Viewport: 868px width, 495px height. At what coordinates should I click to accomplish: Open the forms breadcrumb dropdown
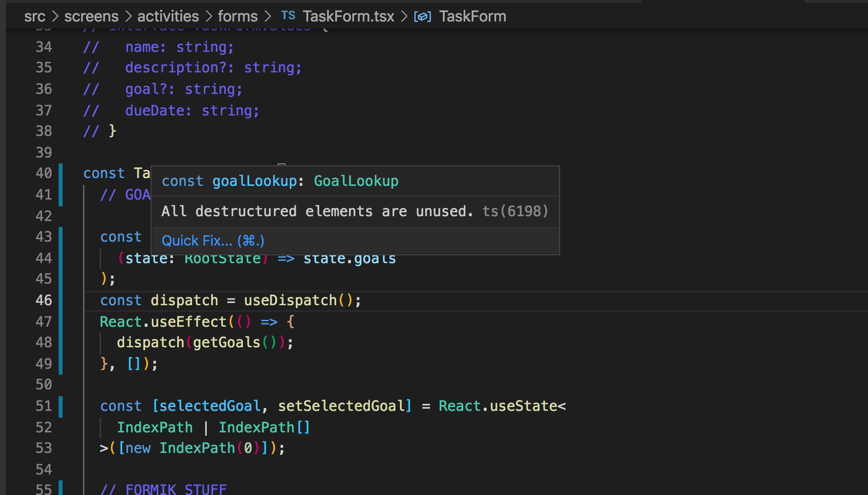click(x=238, y=16)
